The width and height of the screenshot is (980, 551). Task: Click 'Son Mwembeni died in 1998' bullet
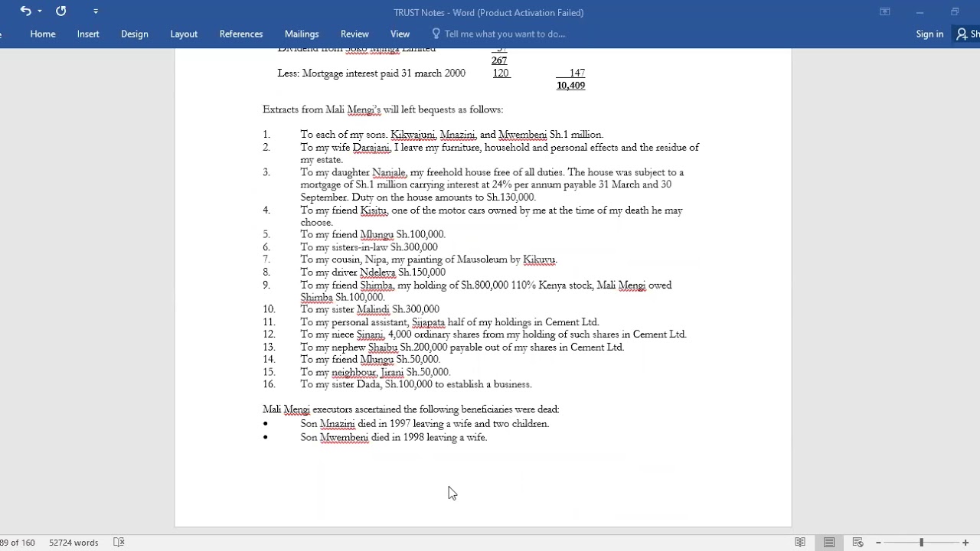(394, 438)
